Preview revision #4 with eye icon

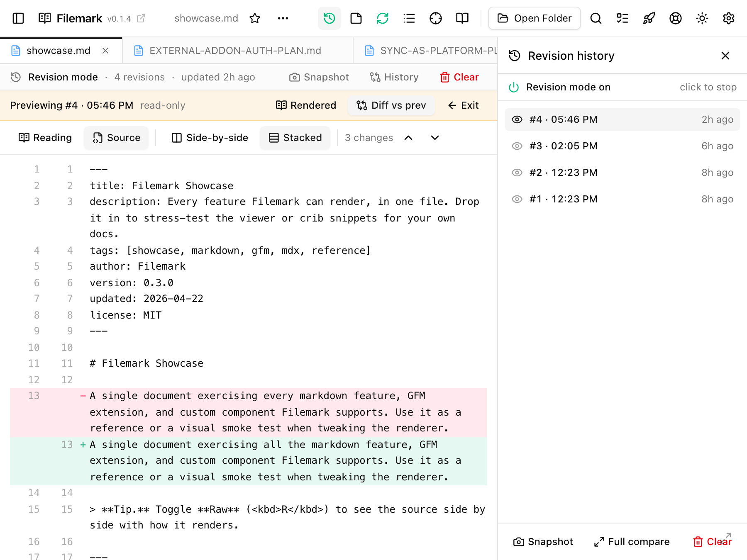(517, 119)
